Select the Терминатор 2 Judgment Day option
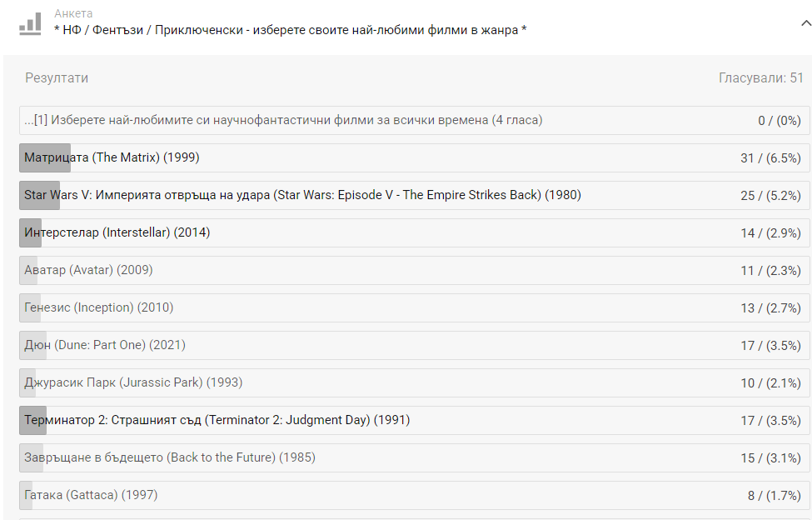Screen dimensions: 812x520 pyautogui.click(x=217, y=420)
